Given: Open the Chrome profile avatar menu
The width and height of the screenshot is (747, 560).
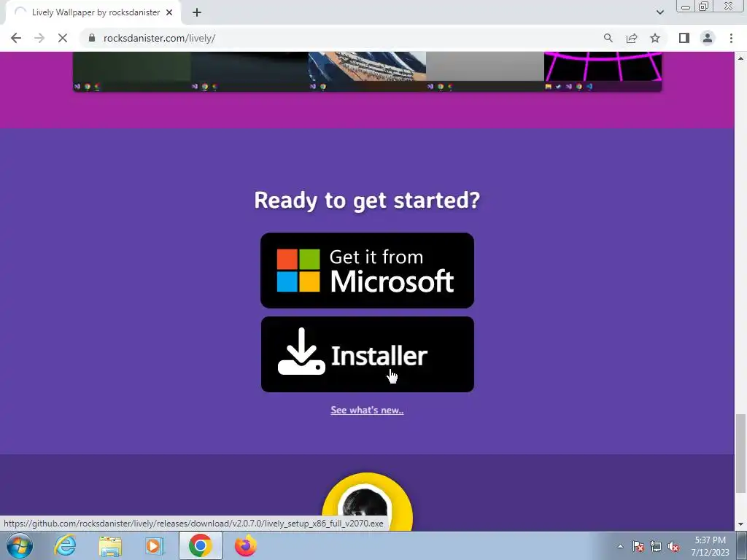Looking at the screenshot, I should pyautogui.click(x=708, y=38).
